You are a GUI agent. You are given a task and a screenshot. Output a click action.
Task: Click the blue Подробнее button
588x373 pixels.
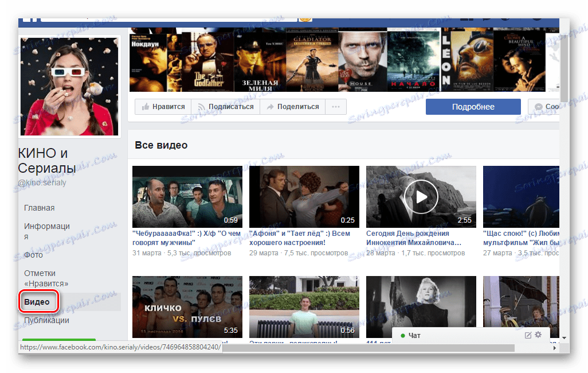[473, 107]
